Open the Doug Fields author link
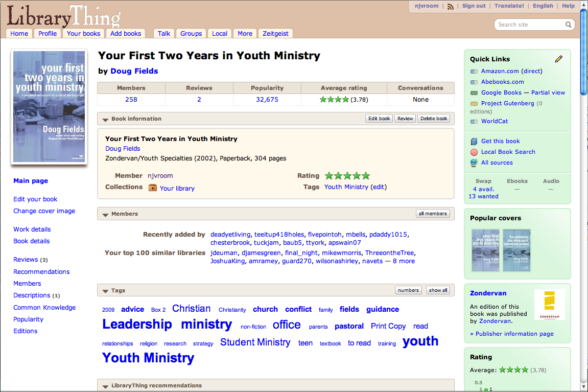Viewport: 588px width, 392px height. [x=134, y=71]
